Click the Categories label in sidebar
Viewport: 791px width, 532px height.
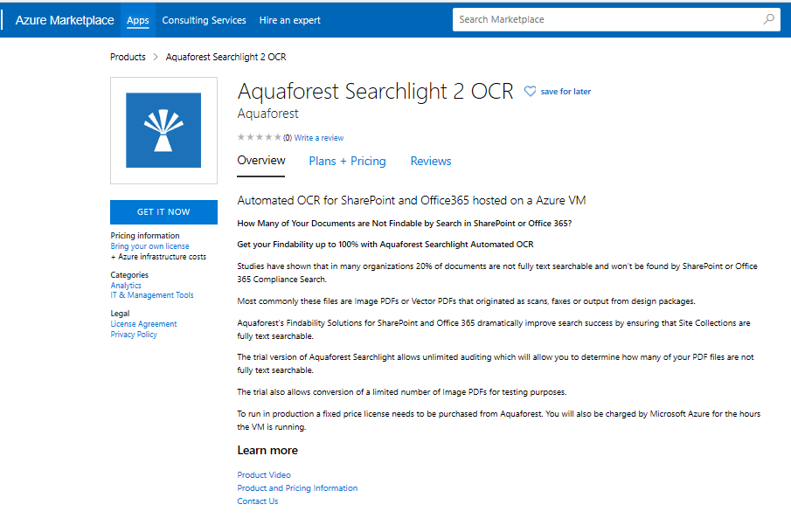129,275
